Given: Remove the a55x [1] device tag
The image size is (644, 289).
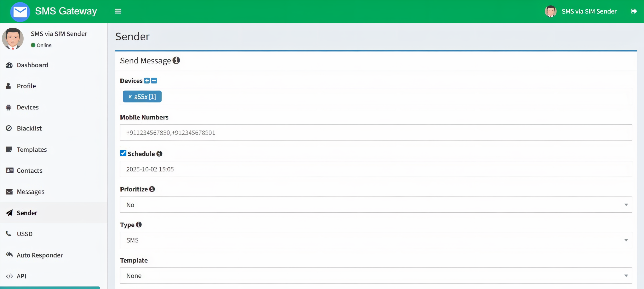Looking at the screenshot, I should coord(130,97).
